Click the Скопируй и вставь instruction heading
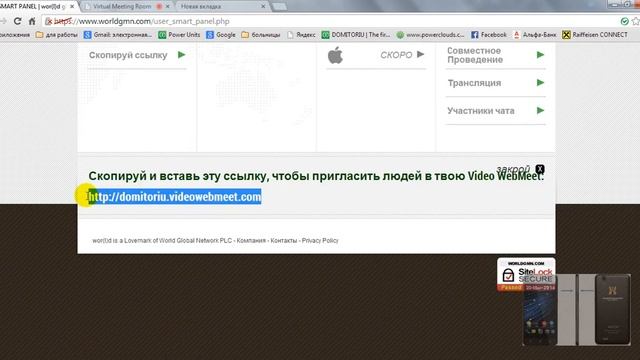Viewport: 640px width, 360px height. 316,176
